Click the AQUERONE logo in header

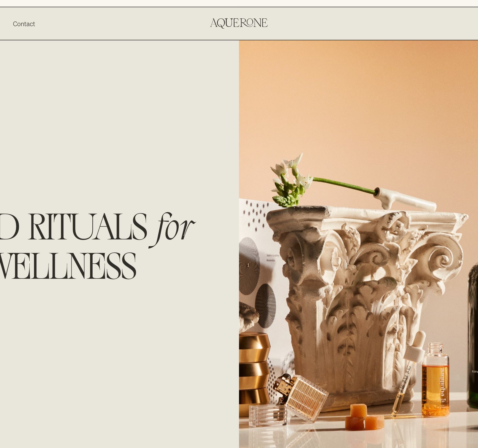(239, 23)
